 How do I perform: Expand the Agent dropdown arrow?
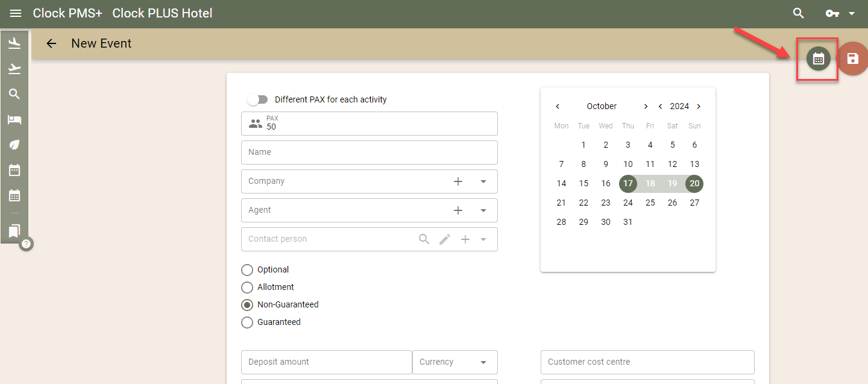(483, 210)
